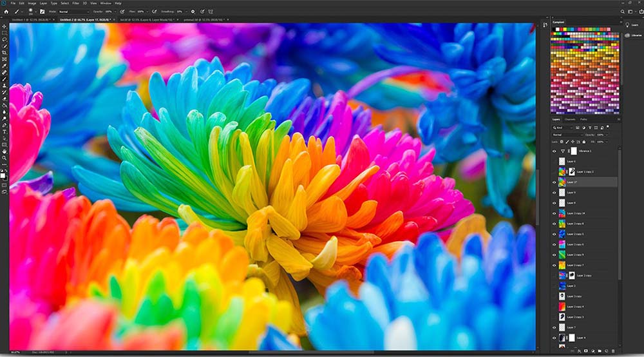The image size is (644, 357).
Task: Select the Hand tool
Action: click(4, 151)
